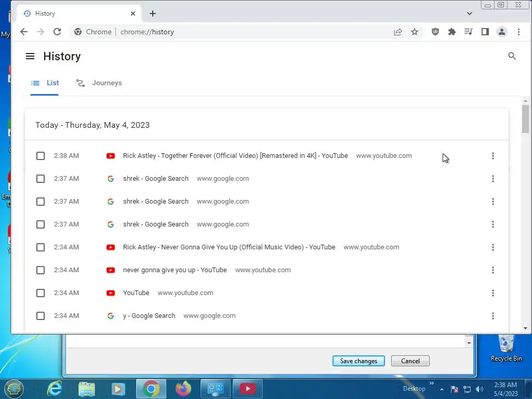Click Cancel in the background dialog
The height and width of the screenshot is (399, 532).
click(x=410, y=361)
